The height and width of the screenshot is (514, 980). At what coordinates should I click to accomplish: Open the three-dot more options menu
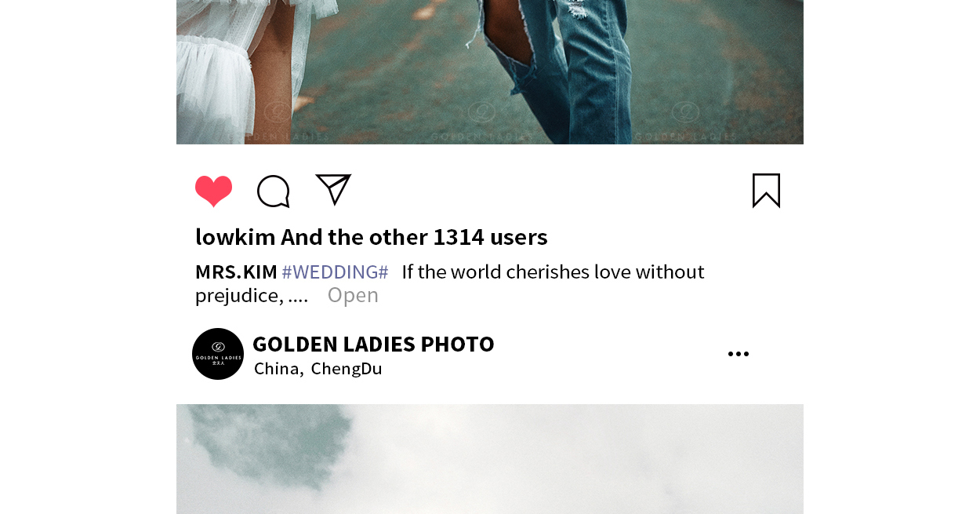[x=739, y=354]
